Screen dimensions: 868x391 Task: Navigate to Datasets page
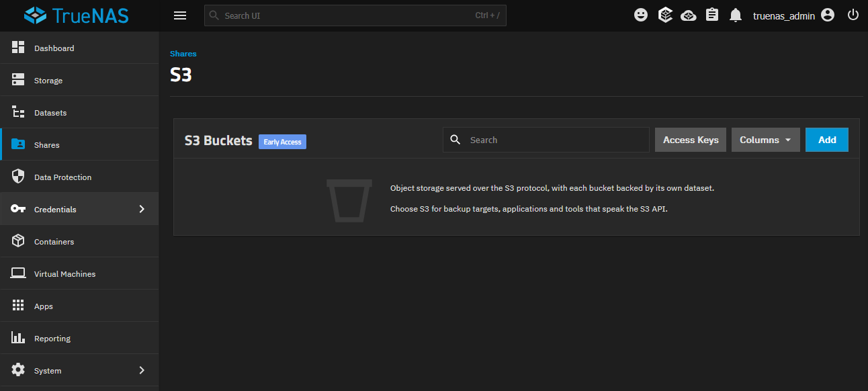tap(79, 112)
